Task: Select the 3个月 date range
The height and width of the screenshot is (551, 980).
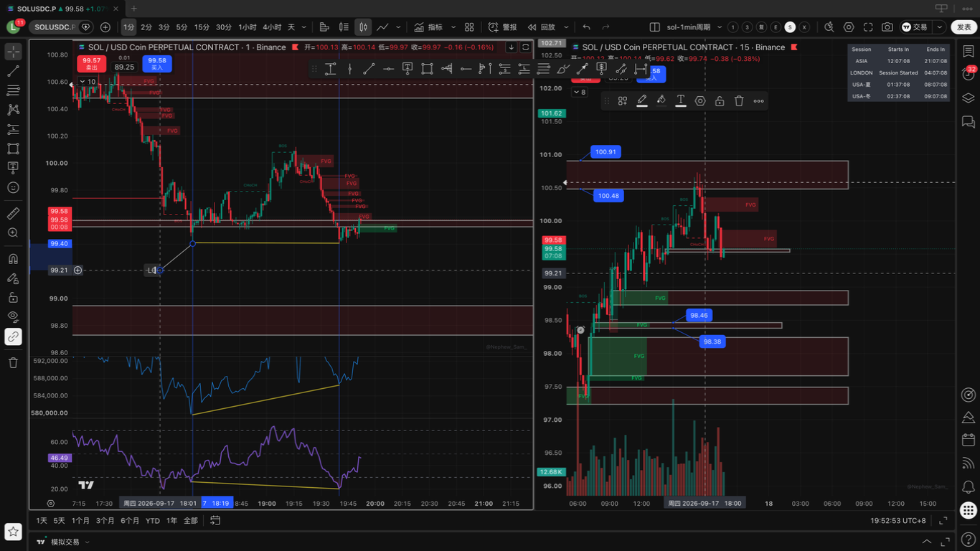Action: point(105,520)
